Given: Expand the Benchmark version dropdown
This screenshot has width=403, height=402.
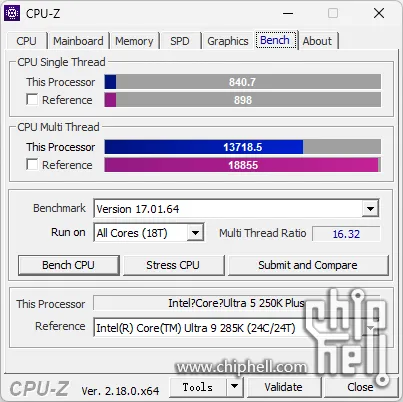Looking at the screenshot, I should click(370, 209).
